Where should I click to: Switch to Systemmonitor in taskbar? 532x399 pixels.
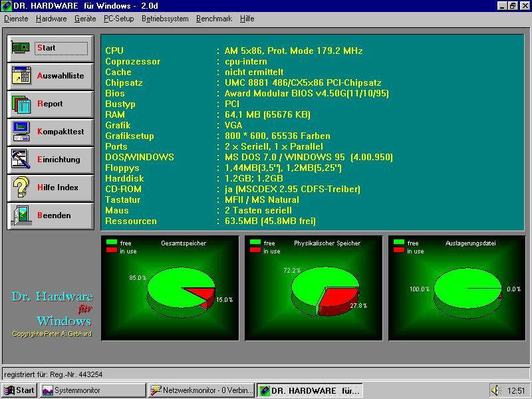pos(93,390)
